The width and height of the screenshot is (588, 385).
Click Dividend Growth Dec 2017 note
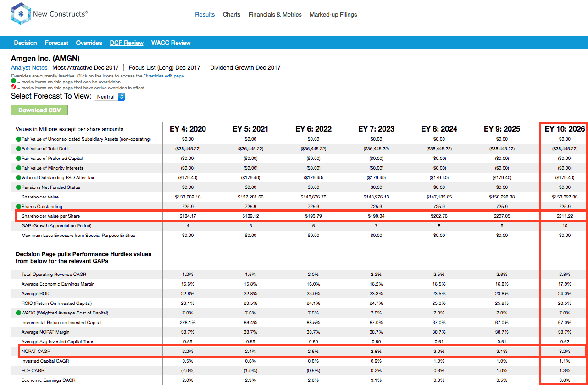(x=245, y=67)
